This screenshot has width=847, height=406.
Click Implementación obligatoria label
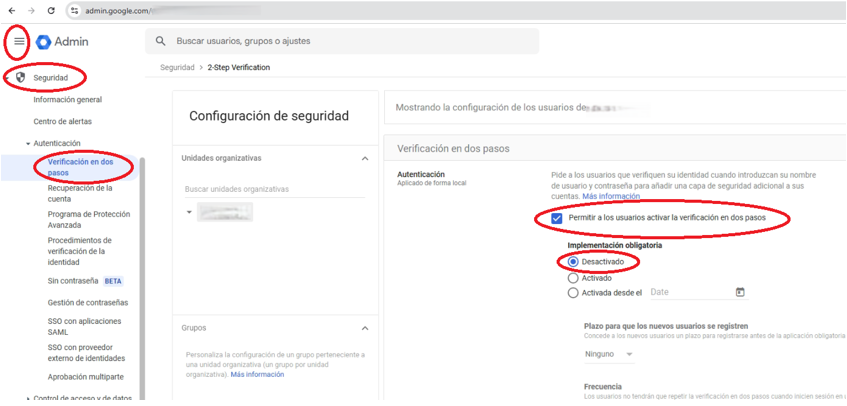pyautogui.click(x=615, y=246)
